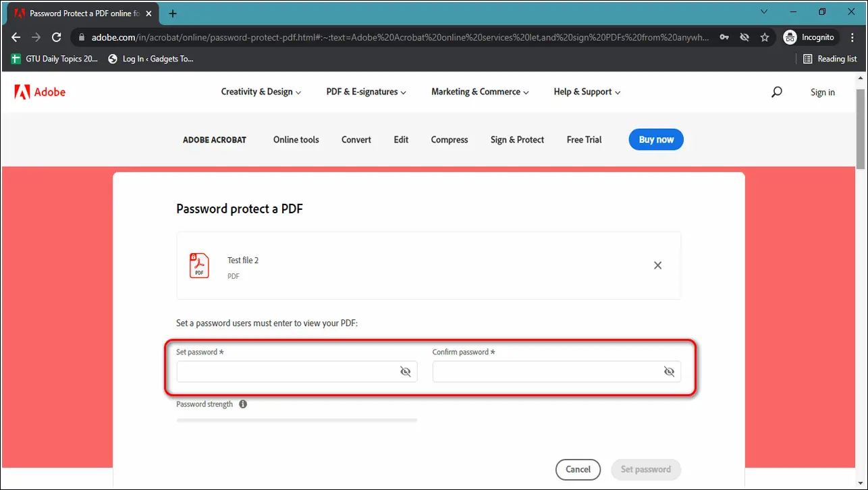This screenshot has height=490, width=868.
Task: Click the Buy now button
Action: pos(656,140)
